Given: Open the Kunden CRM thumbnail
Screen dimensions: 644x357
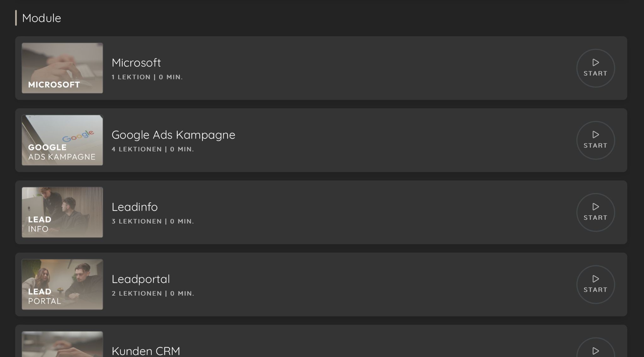Looking at the screenshot, I should click(62, 344).
